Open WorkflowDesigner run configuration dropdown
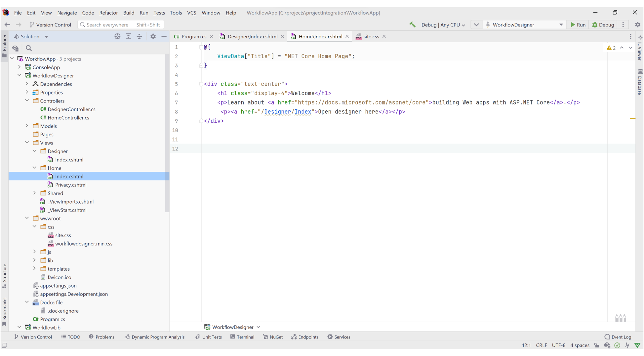644x356 pixels. pos(524,25)
